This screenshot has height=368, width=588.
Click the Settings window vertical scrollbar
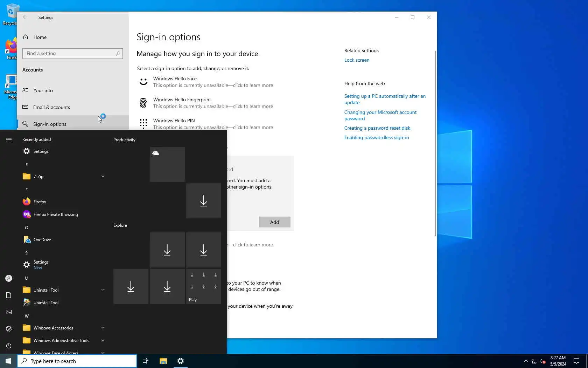436,143
